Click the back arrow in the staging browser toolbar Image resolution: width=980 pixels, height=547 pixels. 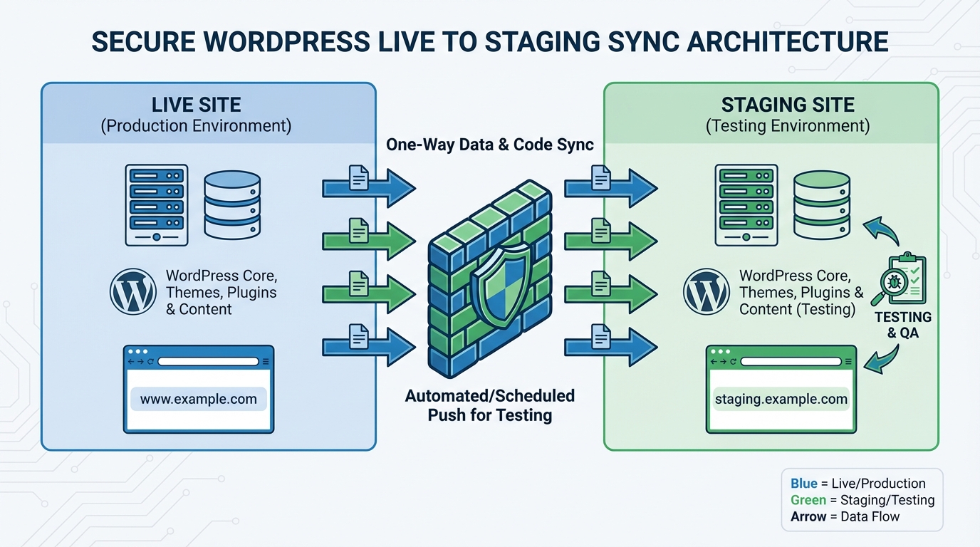click(714, 361)
